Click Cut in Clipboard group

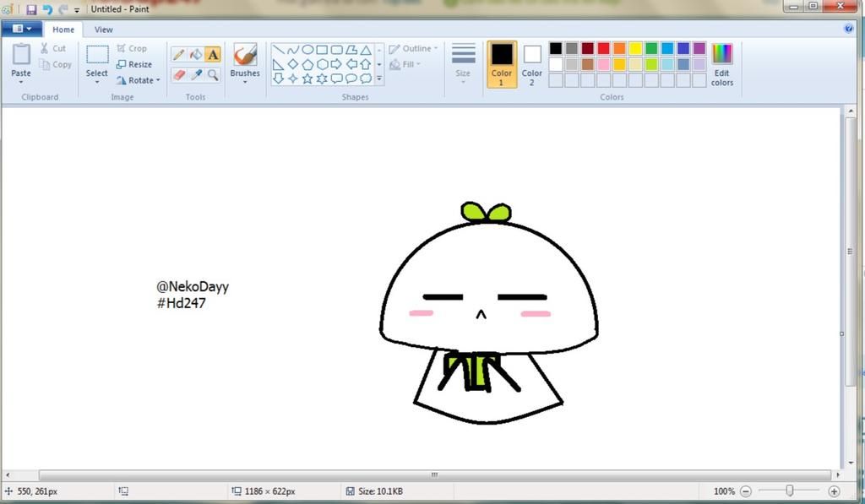click(x=53, y=48)
